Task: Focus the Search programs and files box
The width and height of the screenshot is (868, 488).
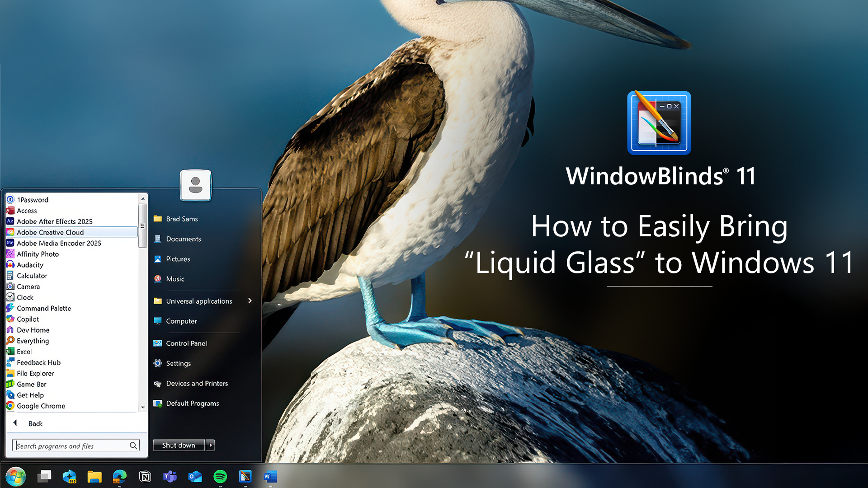Action: (76, 446)
